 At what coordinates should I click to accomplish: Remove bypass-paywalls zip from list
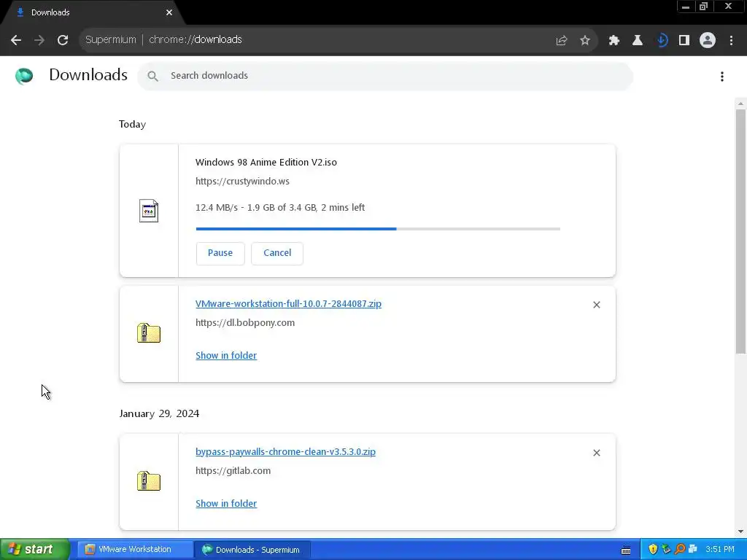597,453
